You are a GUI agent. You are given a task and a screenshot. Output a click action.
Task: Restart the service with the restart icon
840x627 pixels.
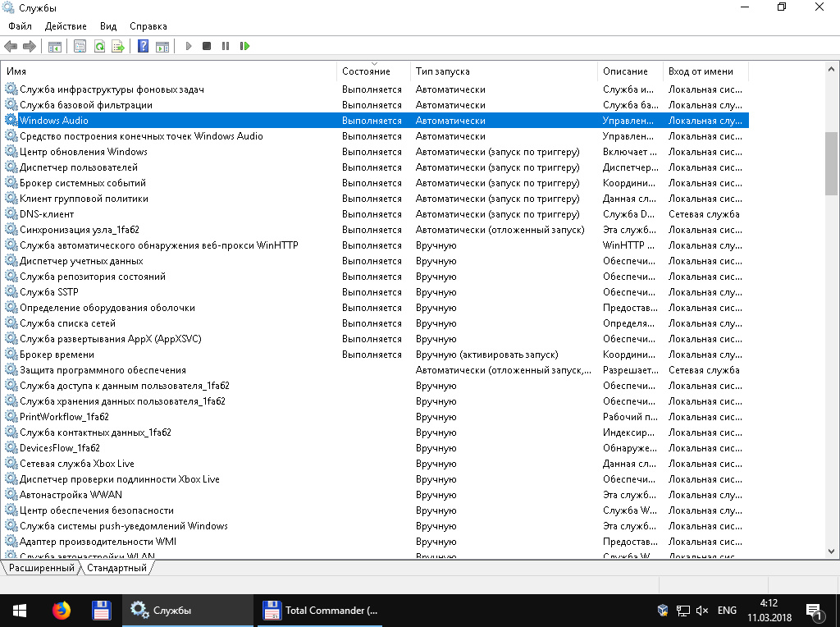click(x=244, y=46)
